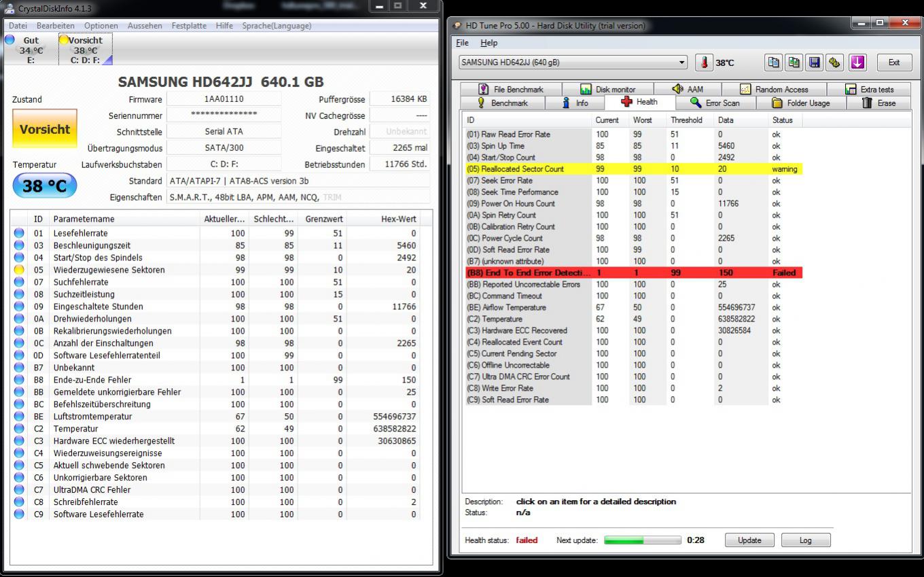This screenshot has width=924, height=577.
Task: Click the Exit button in HD Tune
Action: [894, 63]
